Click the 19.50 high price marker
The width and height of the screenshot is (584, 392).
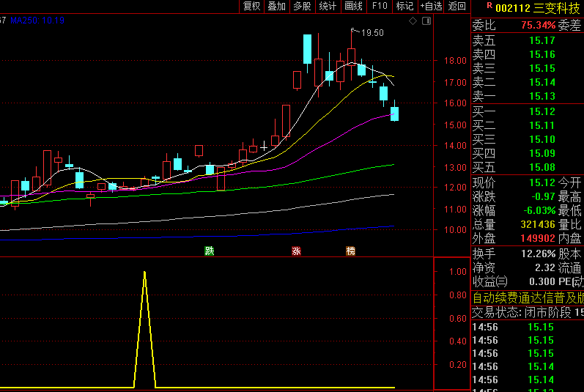pyautogui.click(x=372, y=33)
